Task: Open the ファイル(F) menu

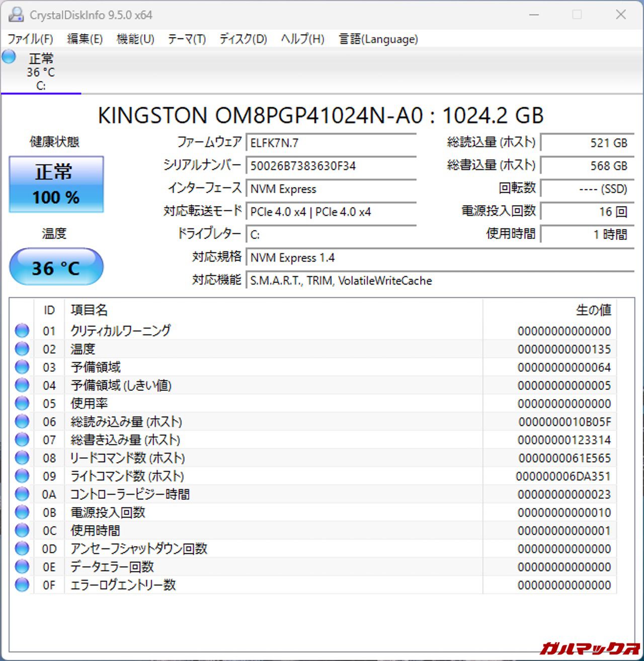Action: click(30, 39)
